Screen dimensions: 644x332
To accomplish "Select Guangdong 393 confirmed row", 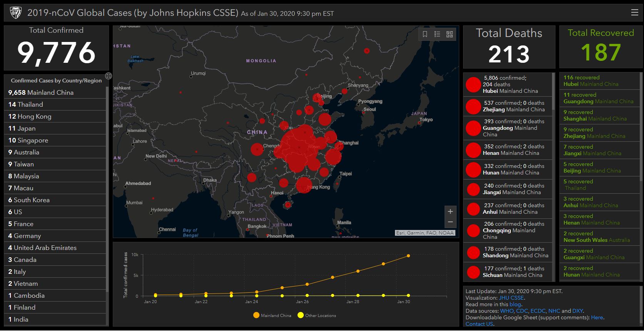I will point(508,128).
